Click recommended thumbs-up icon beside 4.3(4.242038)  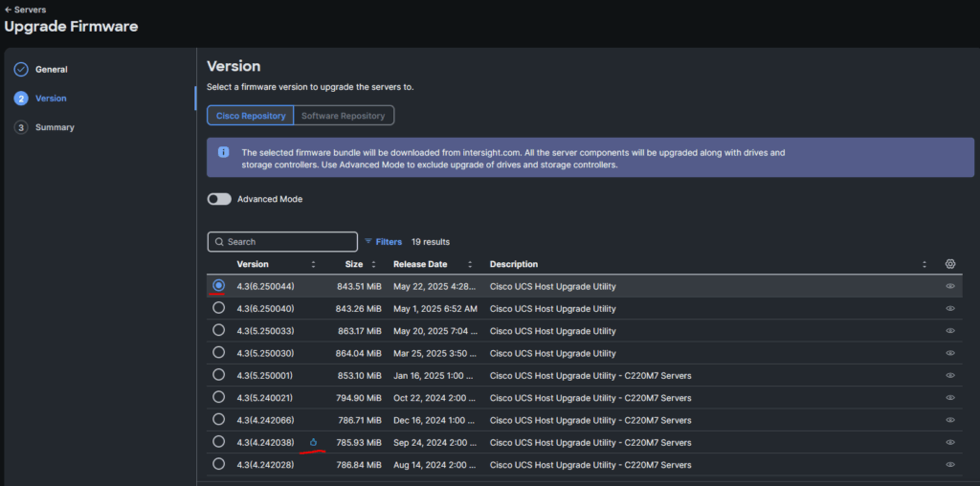pos(313,442)
